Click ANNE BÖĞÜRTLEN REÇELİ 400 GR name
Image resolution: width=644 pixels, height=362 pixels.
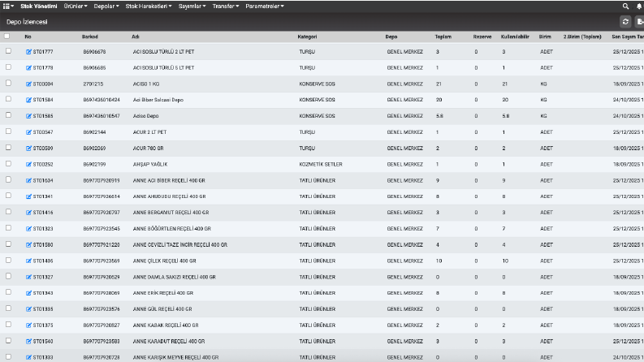click(171, 229)
